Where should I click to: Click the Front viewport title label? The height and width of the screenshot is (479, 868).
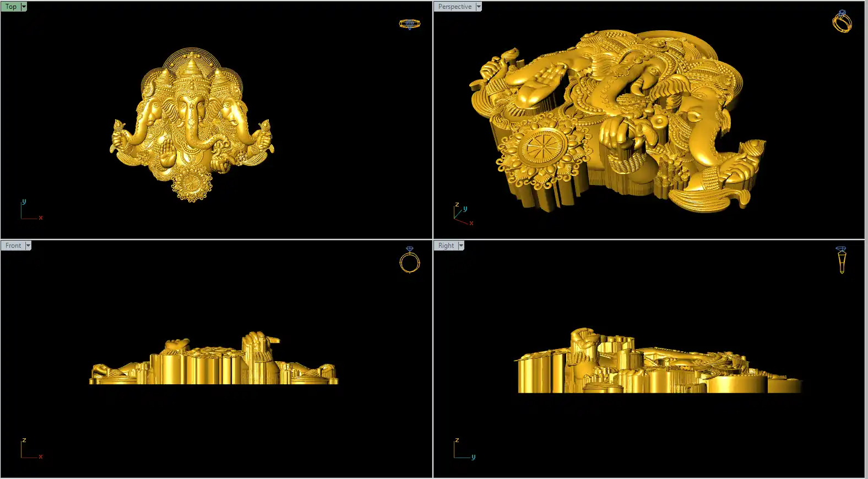[13, 246]
